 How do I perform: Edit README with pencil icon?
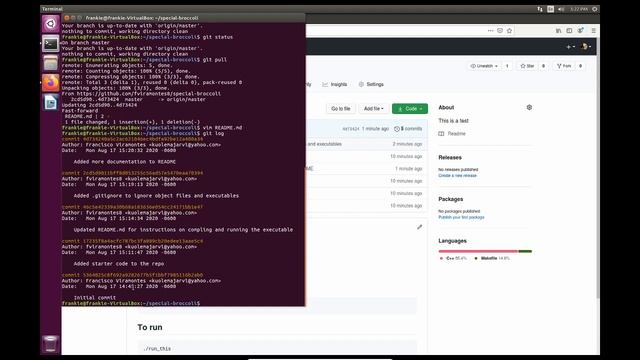tap(419, 227)
